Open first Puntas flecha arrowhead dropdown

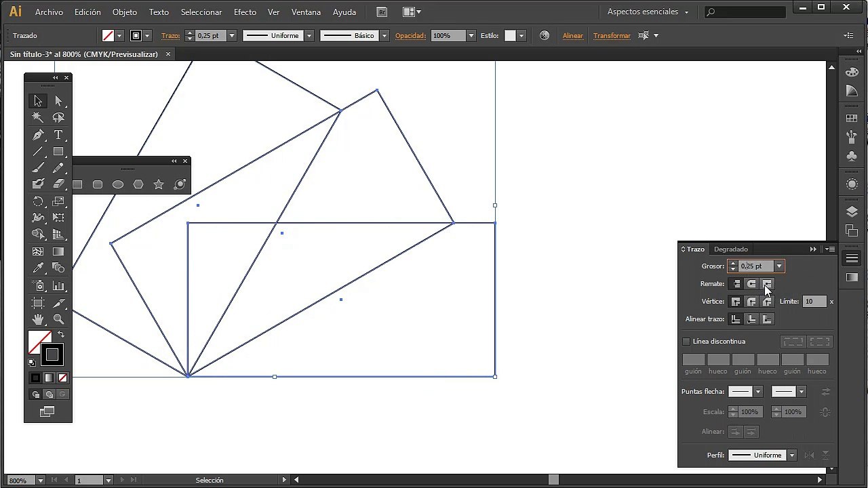click(758, 392)
